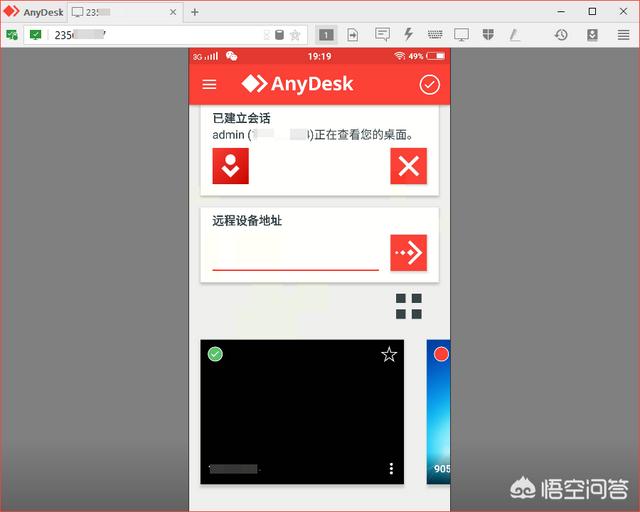Tap the 远程设备地址 label
640x512 pixels.
tap(247, 220)
